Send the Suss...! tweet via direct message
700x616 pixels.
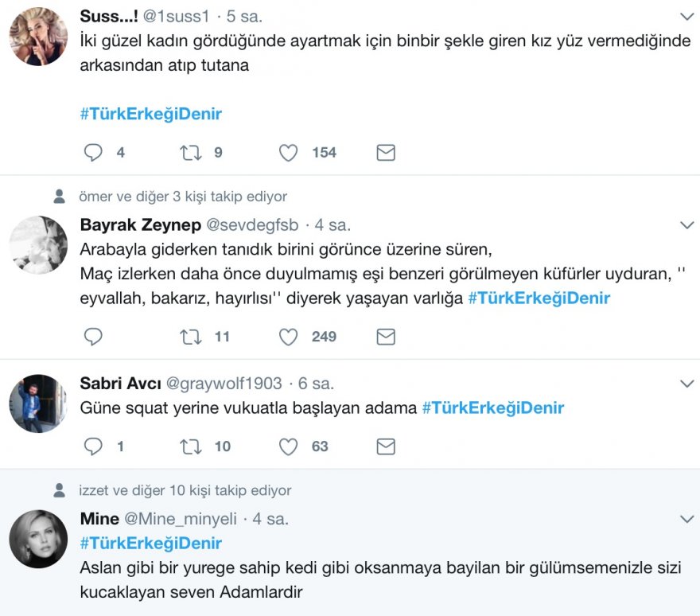tap(386, 153)
